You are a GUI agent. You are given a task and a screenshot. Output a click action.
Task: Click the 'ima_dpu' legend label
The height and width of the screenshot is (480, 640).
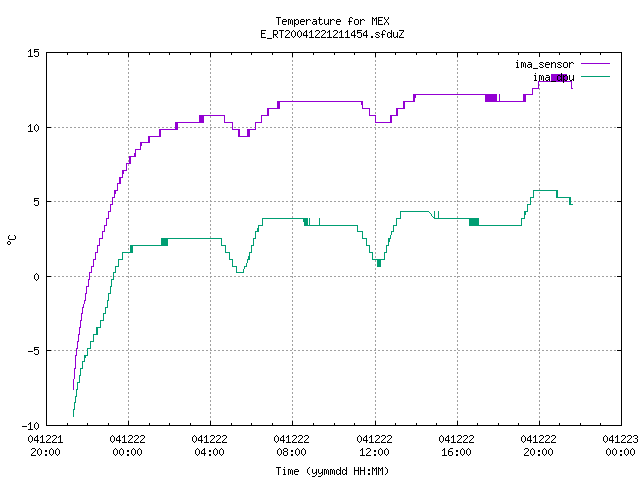point(553,77)
